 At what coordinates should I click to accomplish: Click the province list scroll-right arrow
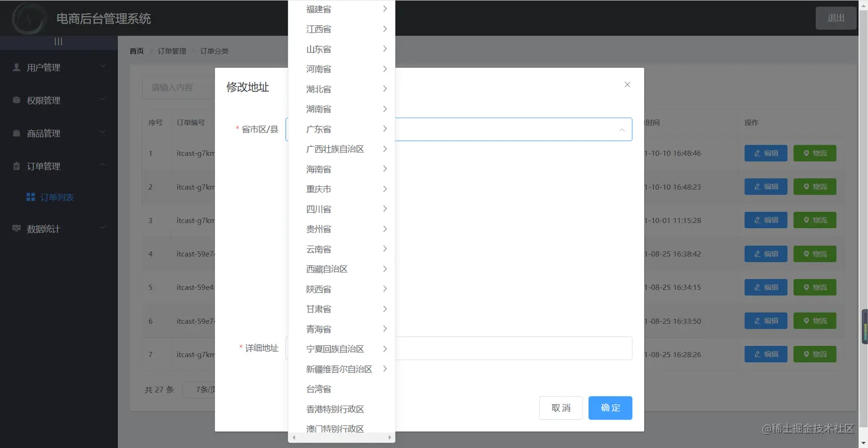(x=390, y=438)
